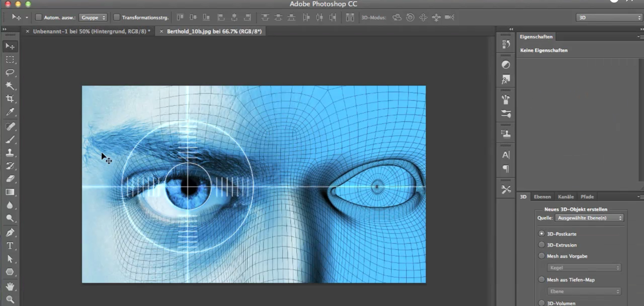The width and height of the screenshot is (644, 306).
Task: Select the Eraser tool
Action: [10, 179]
